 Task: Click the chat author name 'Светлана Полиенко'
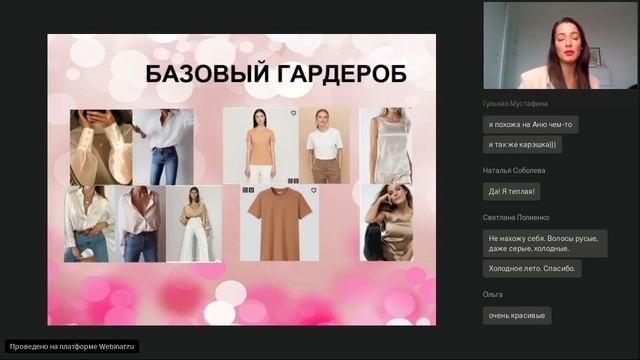pyautogui.click(x=516, y=218)
